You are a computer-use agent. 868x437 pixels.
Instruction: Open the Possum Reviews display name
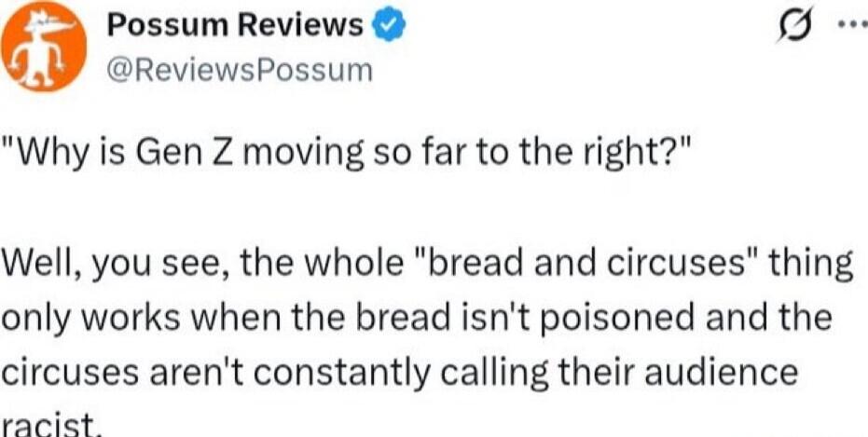(x=235, y=27)
